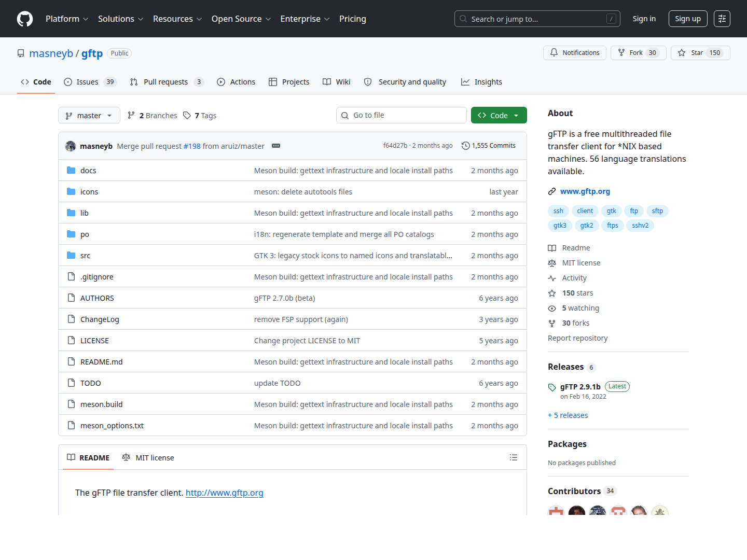This screenshot has width=747, height=560.
Task: Open the Projects tab
Action: click(289, 82)
